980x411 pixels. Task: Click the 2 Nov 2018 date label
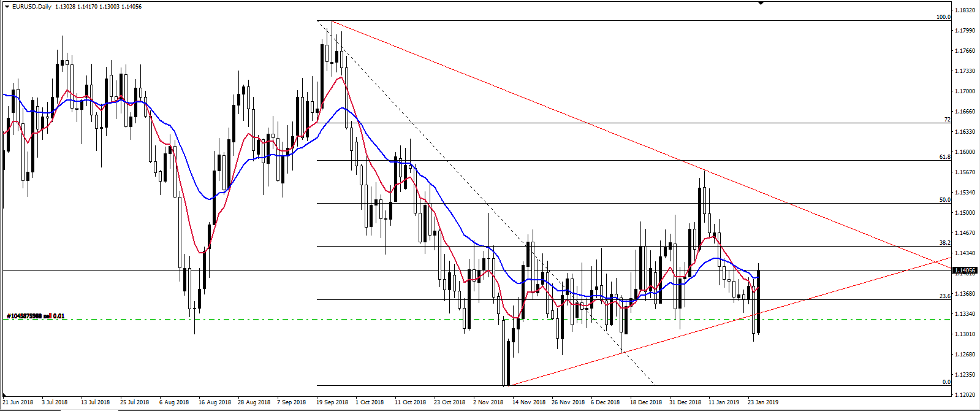[488, 402]
